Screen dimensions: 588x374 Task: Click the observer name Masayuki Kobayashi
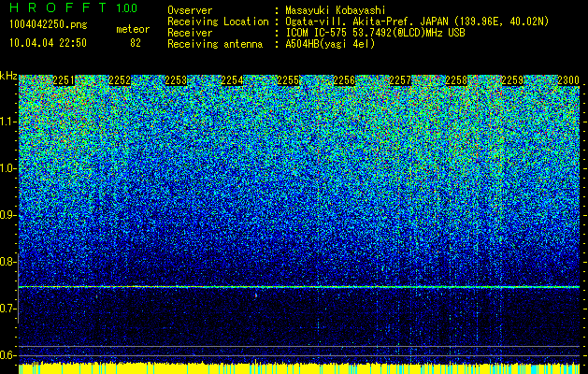(336, 10)
